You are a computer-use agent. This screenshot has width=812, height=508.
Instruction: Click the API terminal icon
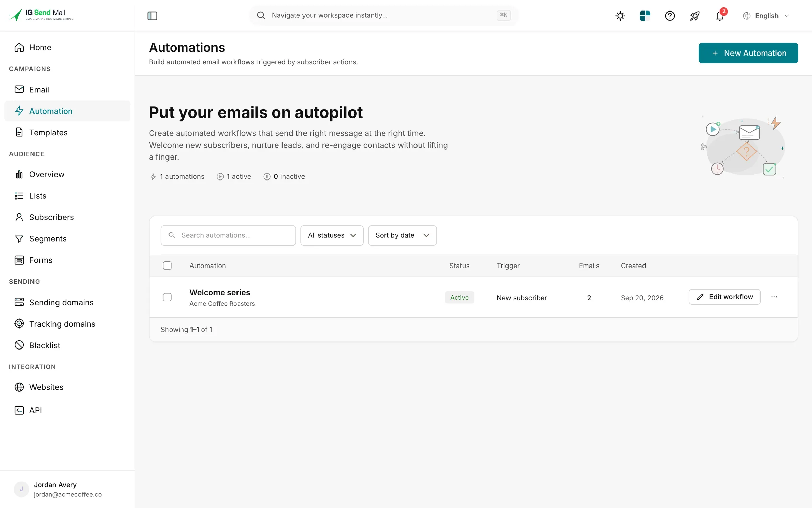point(19,410)
